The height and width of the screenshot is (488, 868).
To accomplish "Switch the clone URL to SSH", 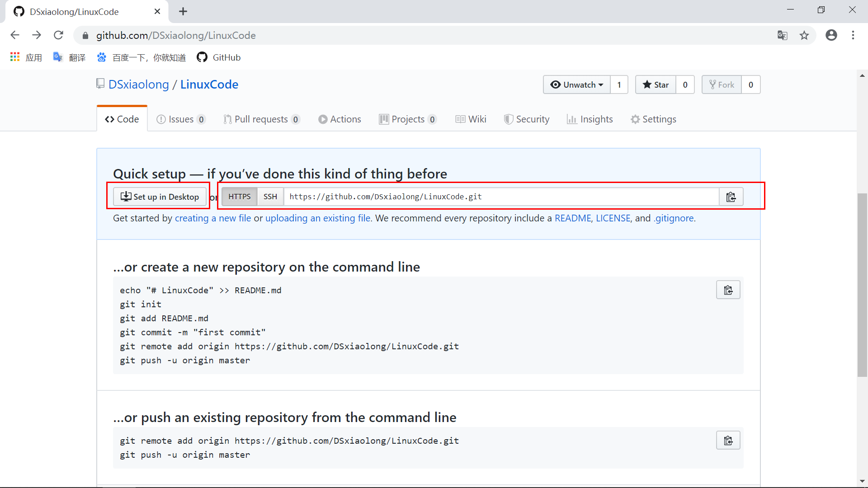I will click(x=270, y=197).
